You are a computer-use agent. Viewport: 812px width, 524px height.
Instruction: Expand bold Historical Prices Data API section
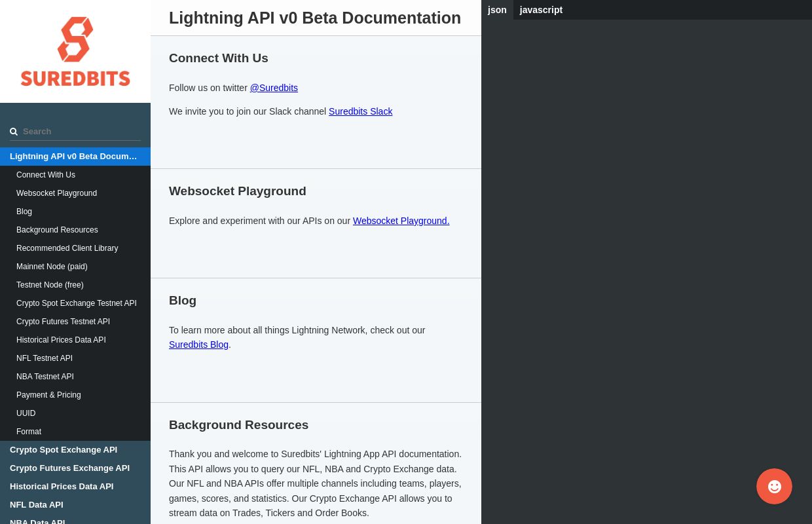point(75,487)
